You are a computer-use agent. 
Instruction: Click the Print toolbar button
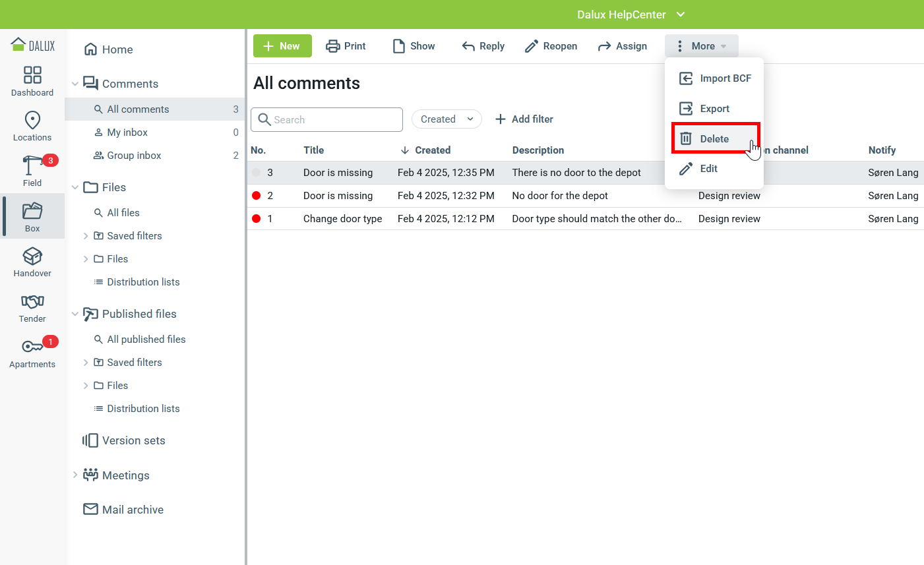[x=346, y=46]
